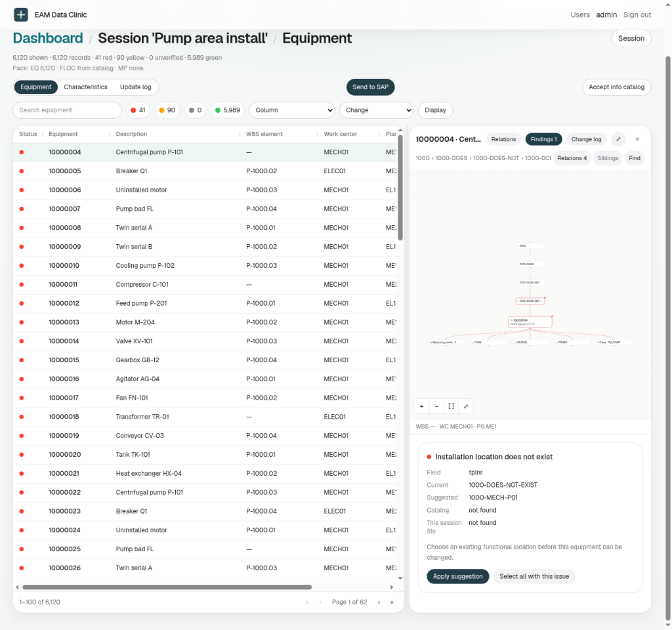Viewport: 672px width, 630px height.
Task: Click the 1000 root node in the graph
Action: [x=530, y=246]
